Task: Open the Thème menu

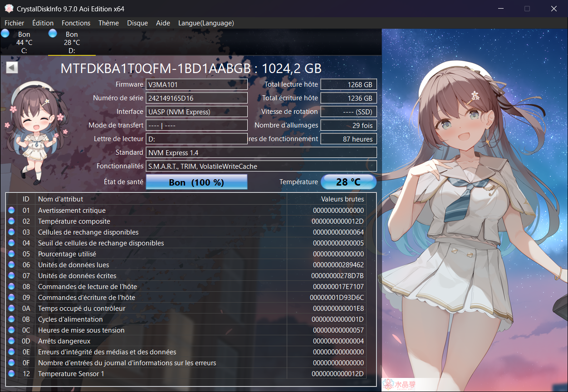Action: [108, 23]
